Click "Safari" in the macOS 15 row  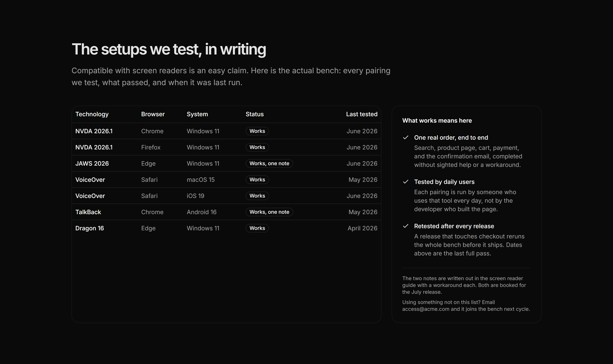tap(149, 180)
